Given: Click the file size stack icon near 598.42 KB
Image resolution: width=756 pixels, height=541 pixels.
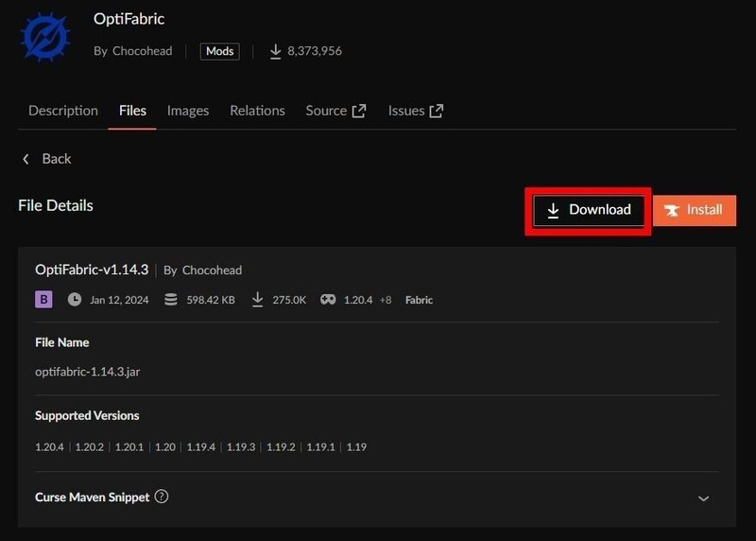Looking at the screenshot, I should (x=171, y=300).
